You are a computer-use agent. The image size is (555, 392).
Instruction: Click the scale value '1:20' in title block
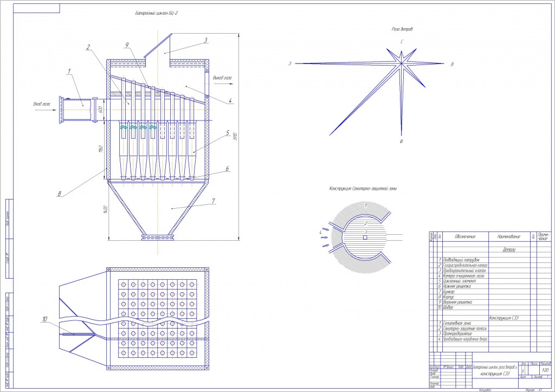point(545,370)
